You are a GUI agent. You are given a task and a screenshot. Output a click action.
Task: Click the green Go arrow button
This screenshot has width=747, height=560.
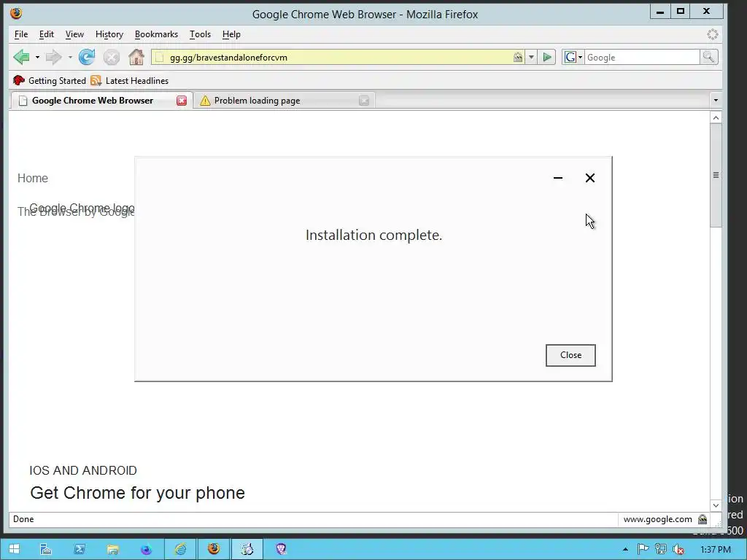click(x=547, y=57)
